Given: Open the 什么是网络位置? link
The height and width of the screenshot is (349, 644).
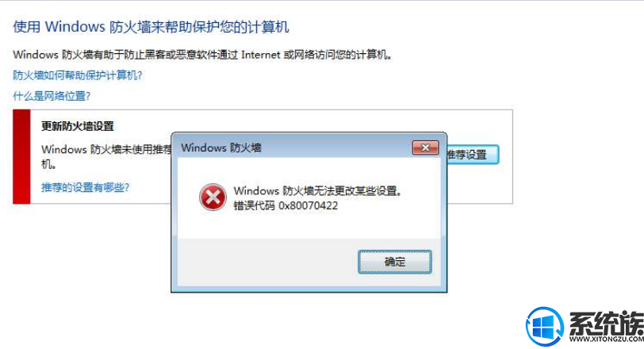Looking at the screenshot, I should click(52, 96).
